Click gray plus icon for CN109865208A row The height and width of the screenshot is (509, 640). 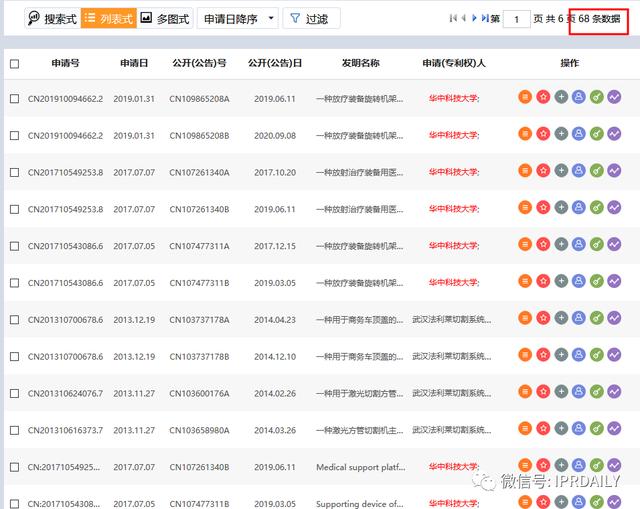coord(561,97)
